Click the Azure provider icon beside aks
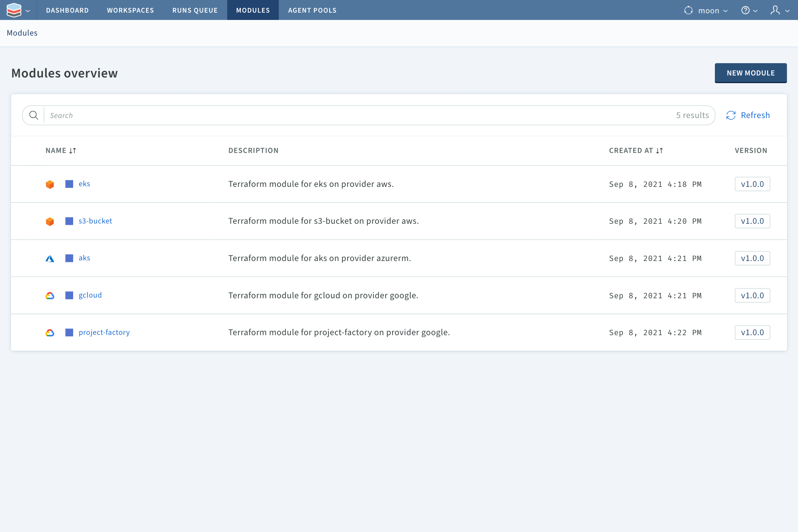The width and height of the screenshot is (798, 532). pos(50,258)
